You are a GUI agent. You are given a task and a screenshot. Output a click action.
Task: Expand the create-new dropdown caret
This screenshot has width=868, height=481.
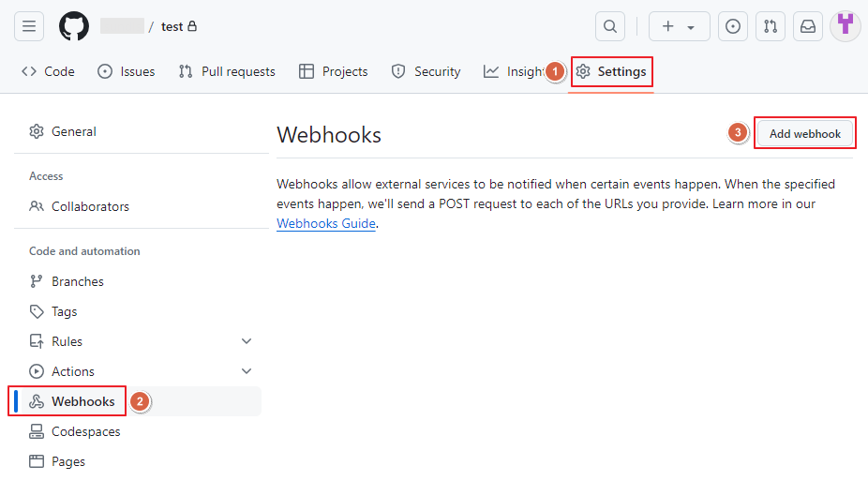tap(691, 27)
